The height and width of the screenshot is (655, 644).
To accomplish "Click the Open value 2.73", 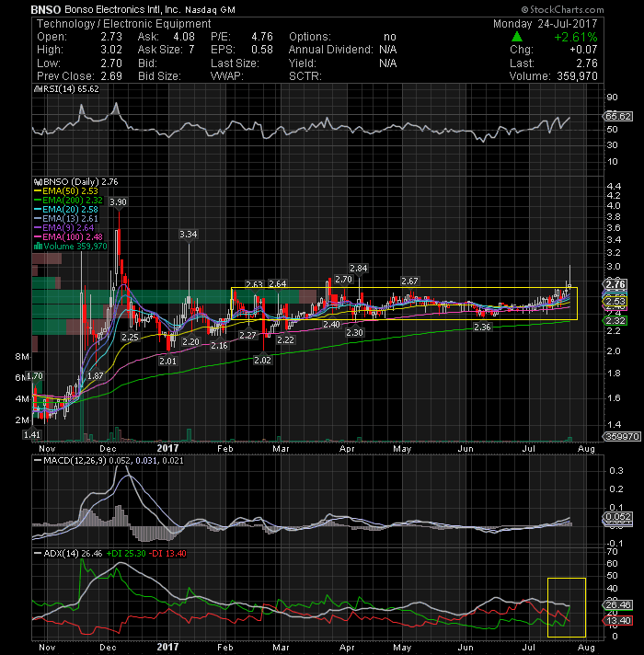I will (x=111, y=37).
